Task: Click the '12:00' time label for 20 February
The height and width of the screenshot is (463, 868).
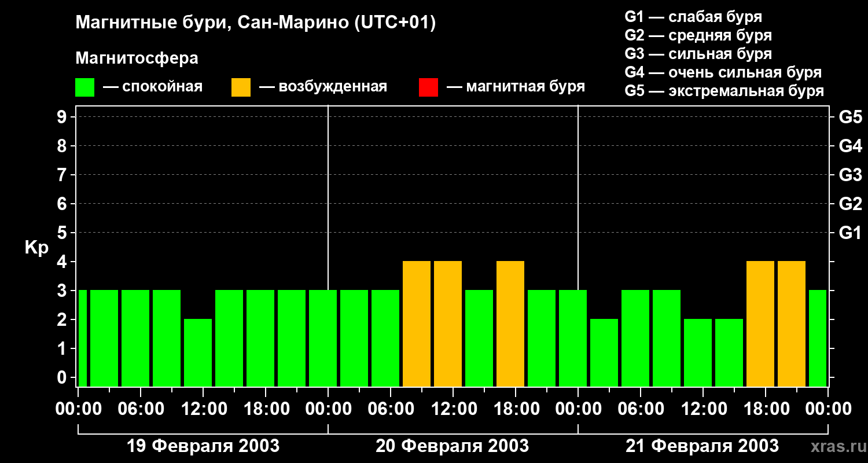Action: [x=453, y=409]
